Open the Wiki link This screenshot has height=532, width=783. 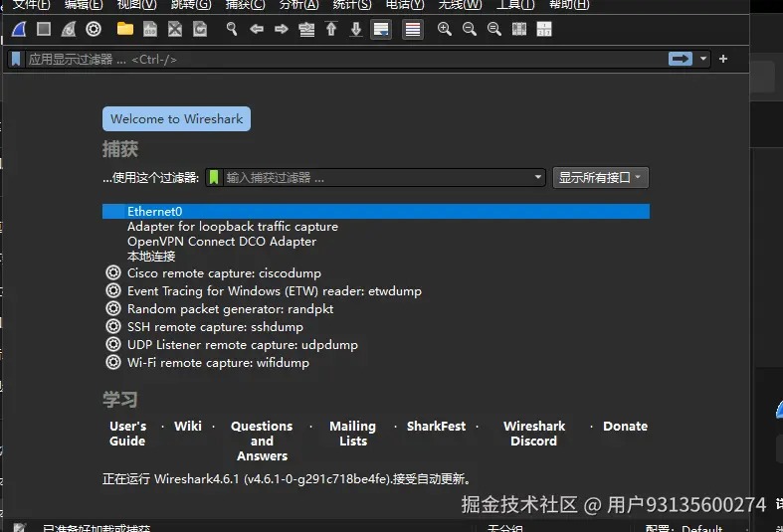coord(188,426)
